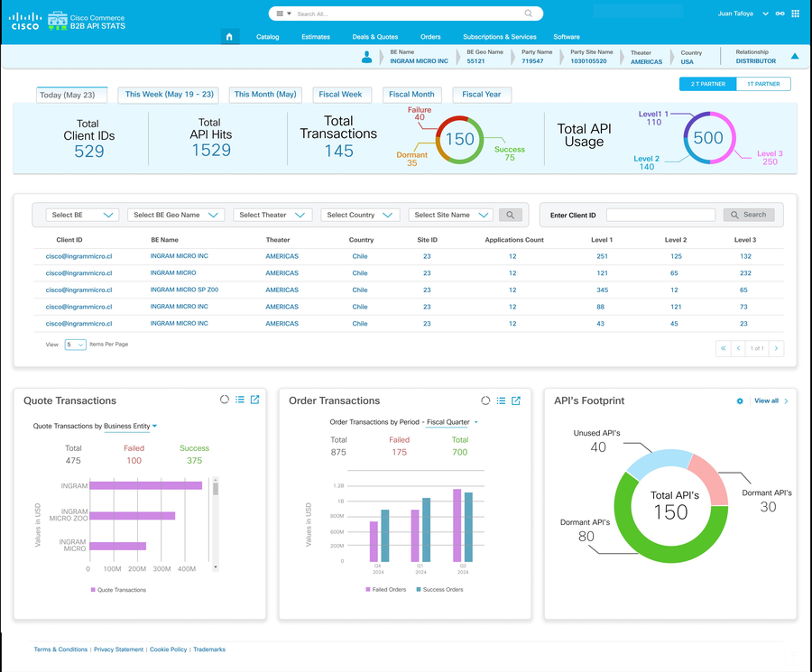Viewport: 812px width, 672px height.
Task: Open Terms & Conditions link
Action: point(60,649)
